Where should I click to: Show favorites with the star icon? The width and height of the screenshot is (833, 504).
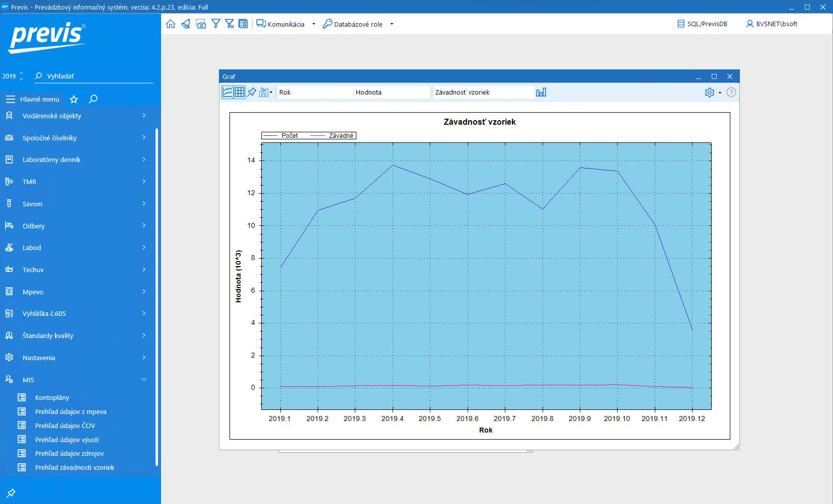pyautogui.click(x=74, y=99)
